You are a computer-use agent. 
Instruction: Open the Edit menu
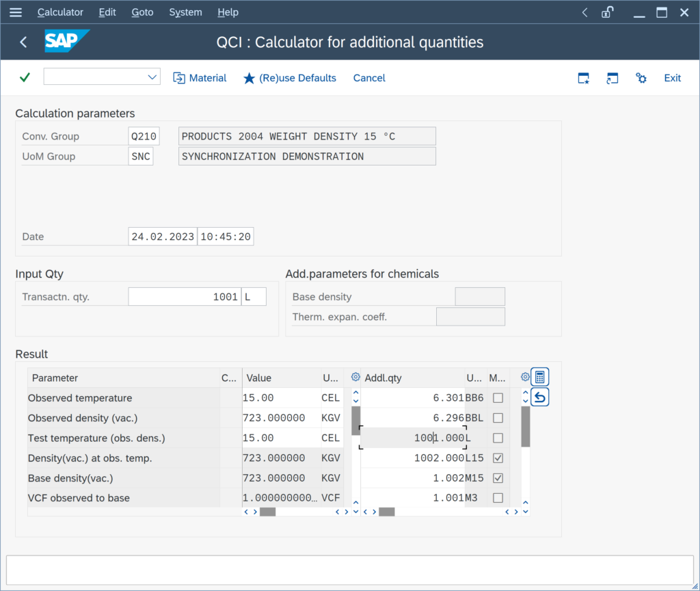[x=107, y=12]
